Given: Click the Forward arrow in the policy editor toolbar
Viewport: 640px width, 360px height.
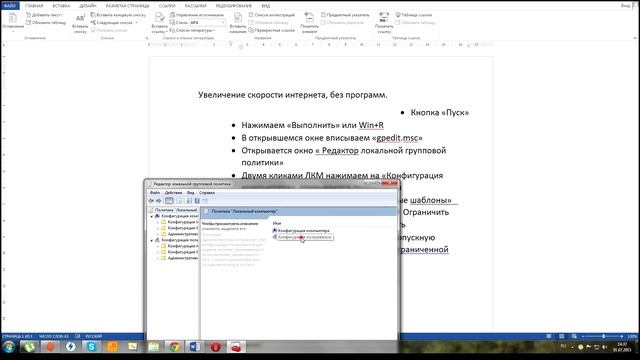Looking at the screenshot, I should tap(159, 201).
